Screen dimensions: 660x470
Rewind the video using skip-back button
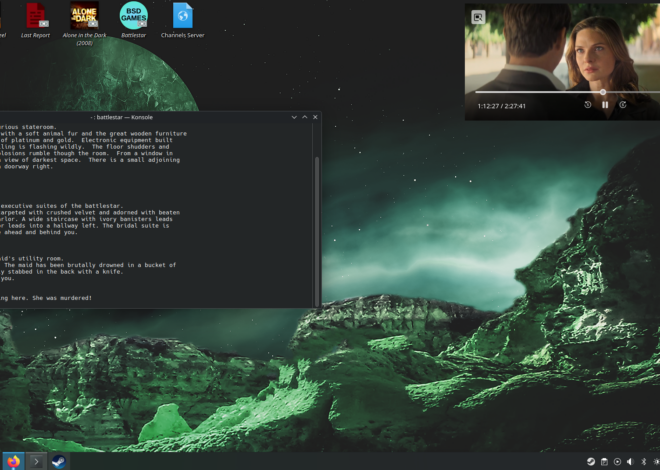[x=588, y=105]
